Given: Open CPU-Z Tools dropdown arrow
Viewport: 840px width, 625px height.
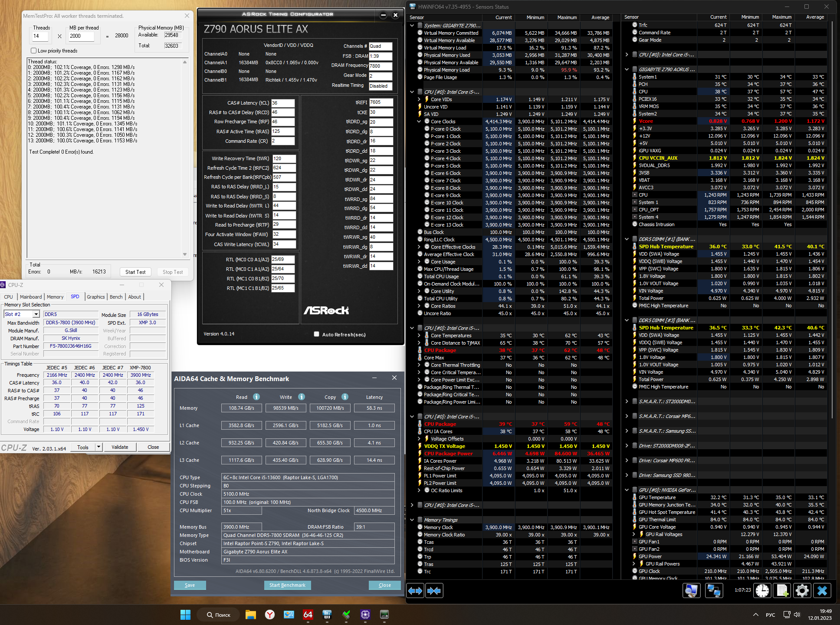Looking at the screenshot, I should (x=98, y=447).
